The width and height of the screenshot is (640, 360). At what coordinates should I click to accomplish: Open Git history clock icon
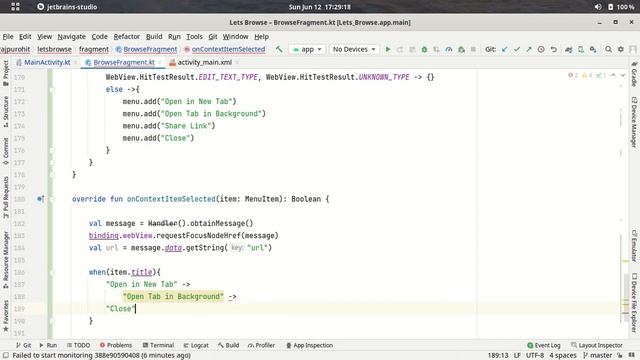pyautogui.click(x=541, y=49)
